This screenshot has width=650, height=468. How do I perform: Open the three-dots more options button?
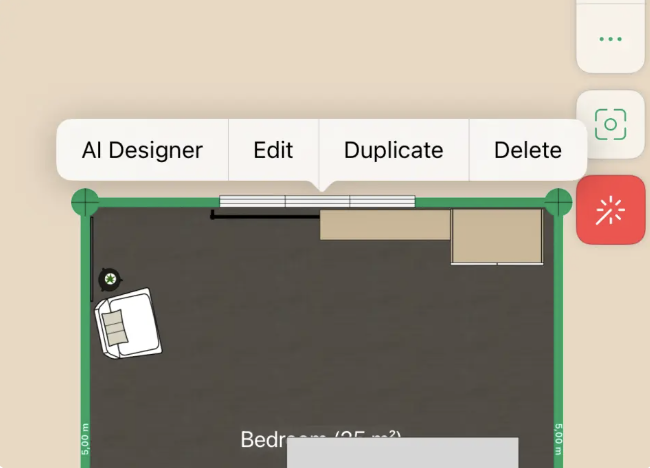tap(610, 39)
